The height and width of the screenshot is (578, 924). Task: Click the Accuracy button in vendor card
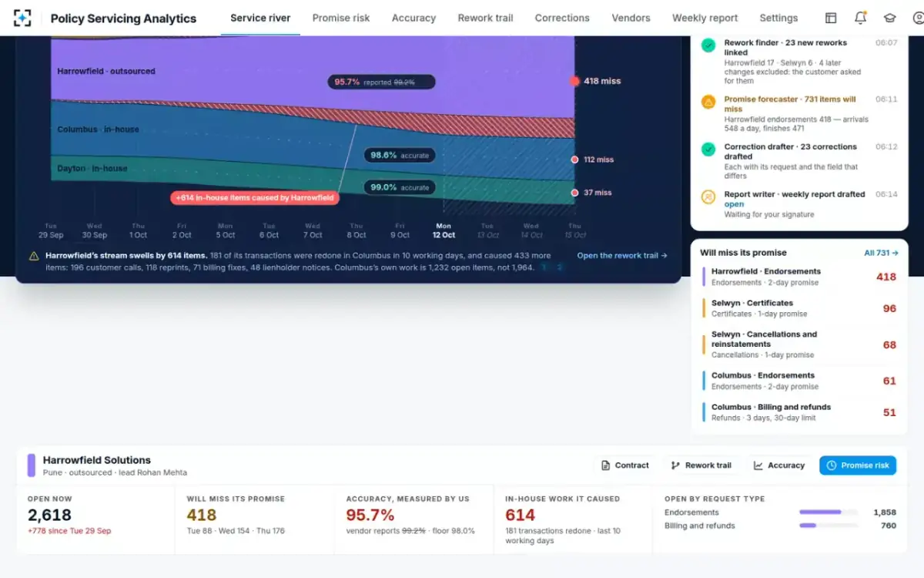click(x=778, y=465)
